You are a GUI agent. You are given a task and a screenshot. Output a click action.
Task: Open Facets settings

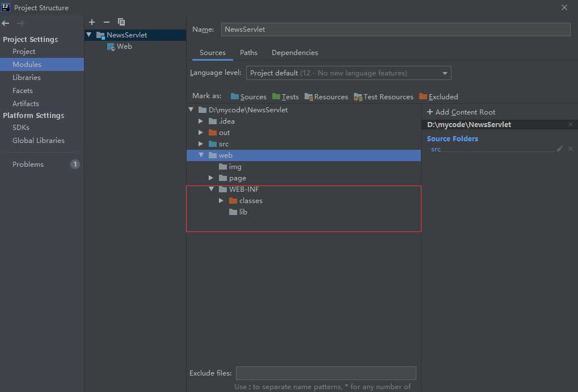(x=23, y=91)
